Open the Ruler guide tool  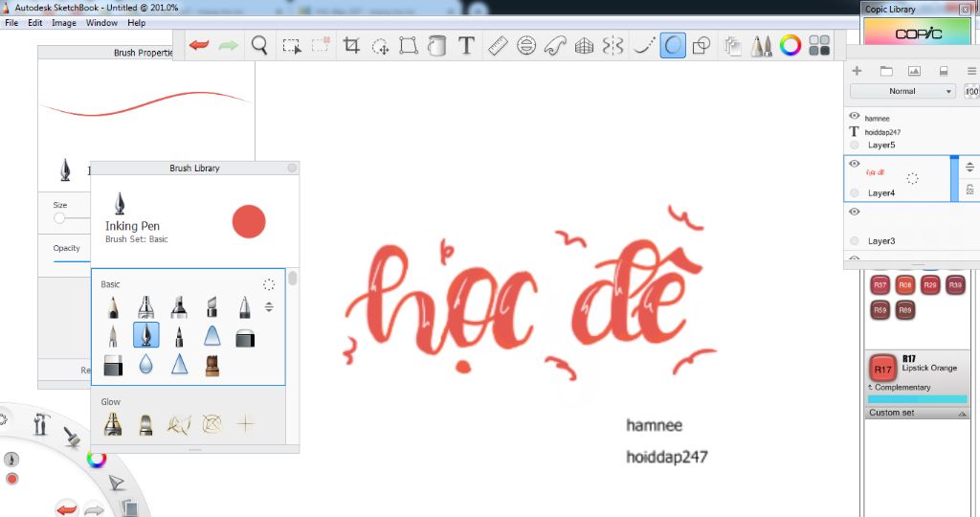tap(498, 46)
